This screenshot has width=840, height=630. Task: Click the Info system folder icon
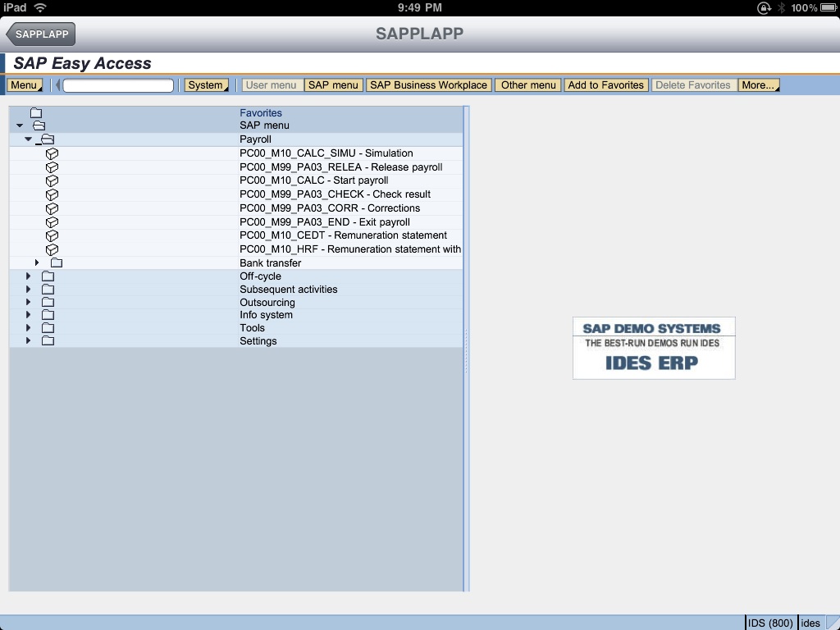(48, 315)
